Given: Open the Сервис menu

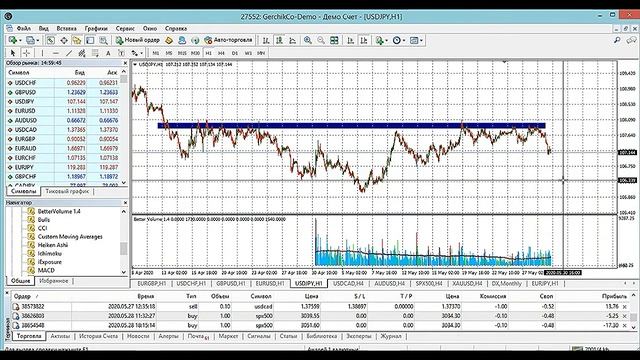Looking at the screenshot, I should [x=125, y=29].
